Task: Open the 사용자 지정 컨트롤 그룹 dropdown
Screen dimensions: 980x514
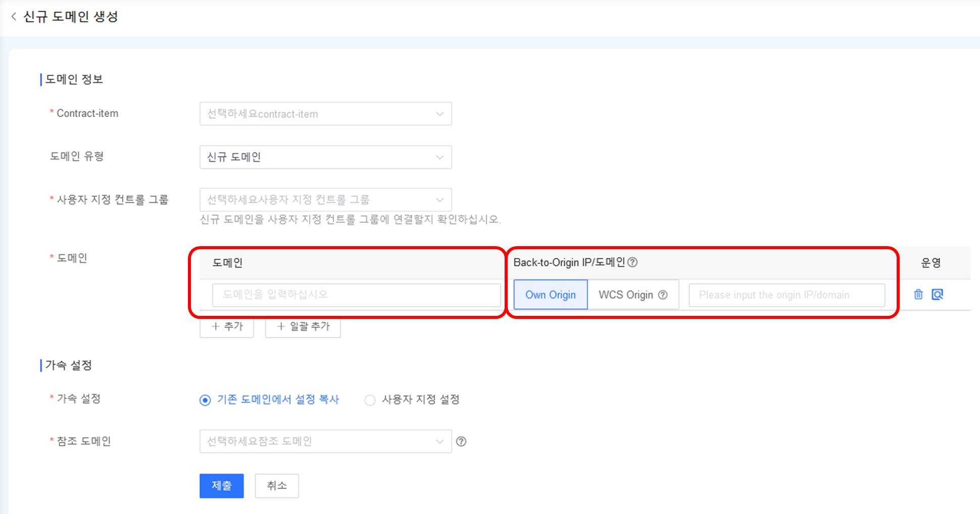Action: [325, 200]
